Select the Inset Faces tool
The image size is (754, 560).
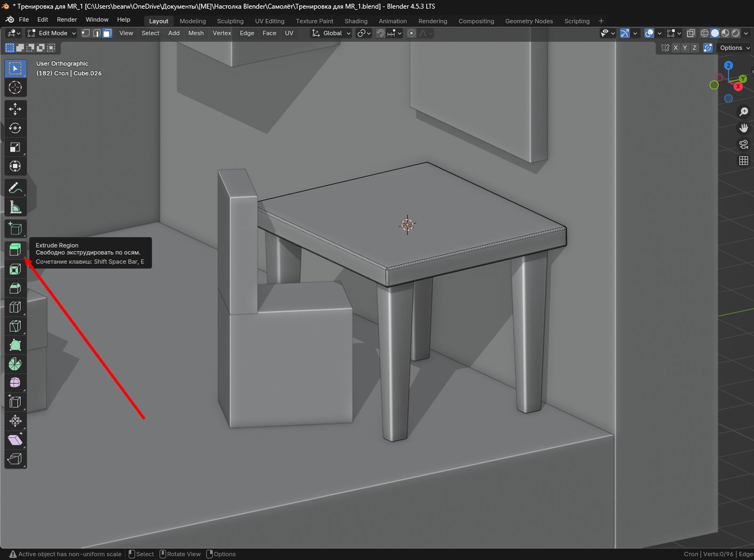[x=15, y=269]
